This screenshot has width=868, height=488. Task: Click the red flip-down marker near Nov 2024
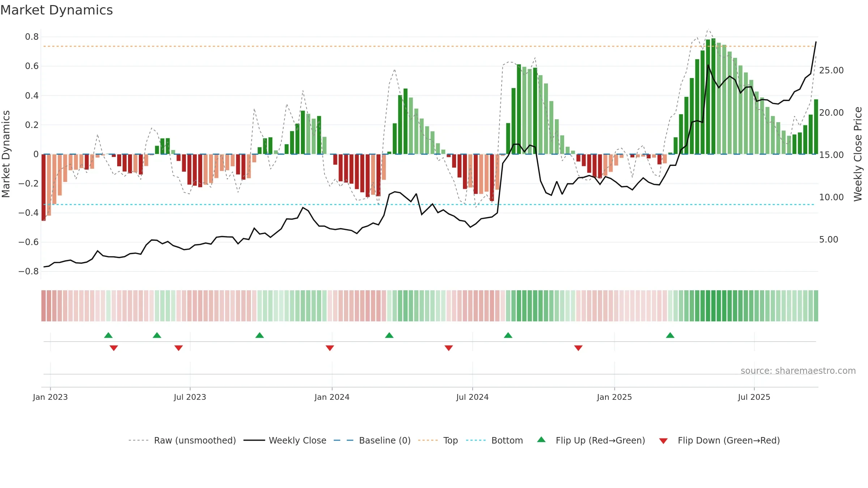click(578, 348)
